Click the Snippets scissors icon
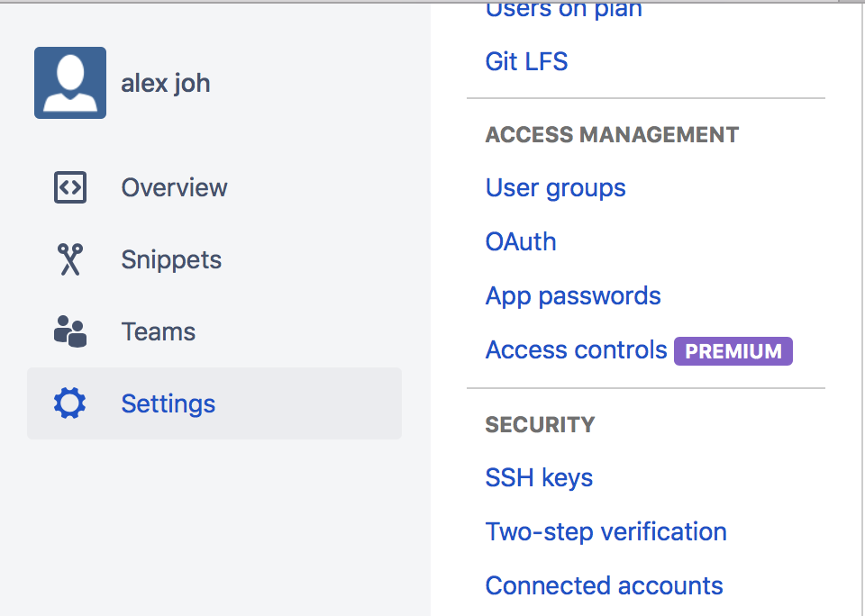865x616 pixels. pos(69,259)
